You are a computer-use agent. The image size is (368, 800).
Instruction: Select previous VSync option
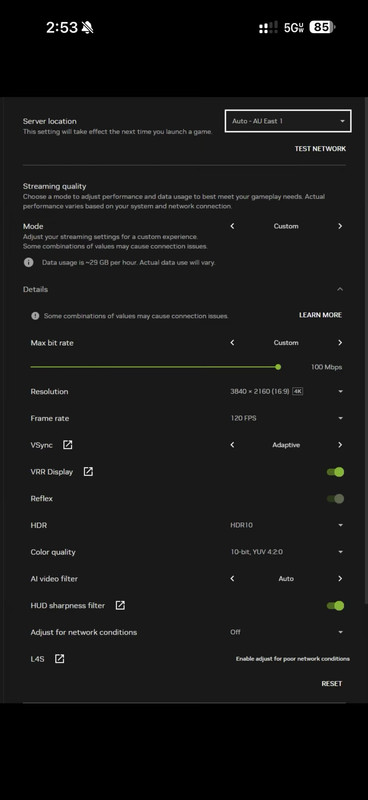232,445
